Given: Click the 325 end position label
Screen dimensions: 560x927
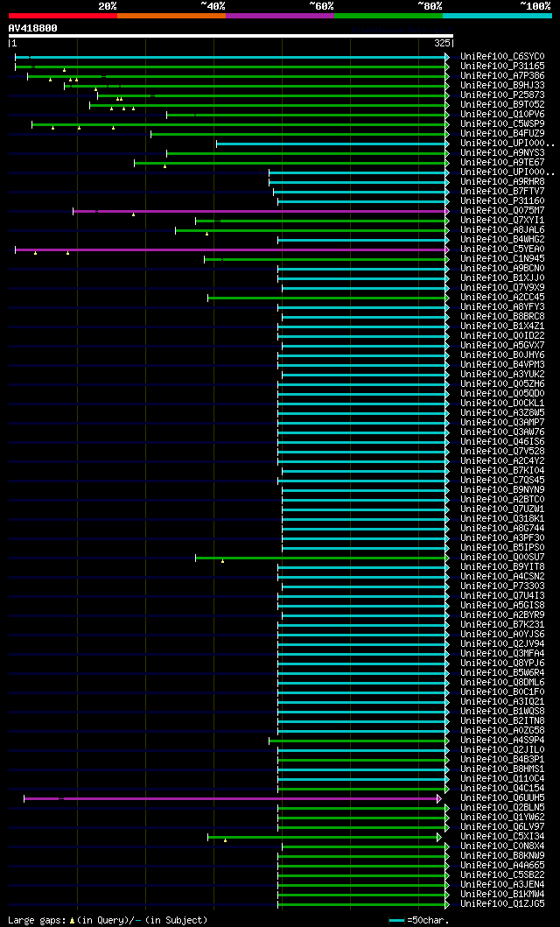Looking at the screenshot, I should click(442, 43).
